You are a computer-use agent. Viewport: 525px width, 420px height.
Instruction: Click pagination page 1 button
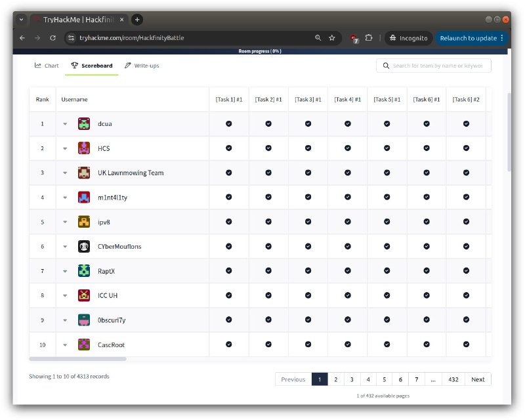(x=320, y=379)
